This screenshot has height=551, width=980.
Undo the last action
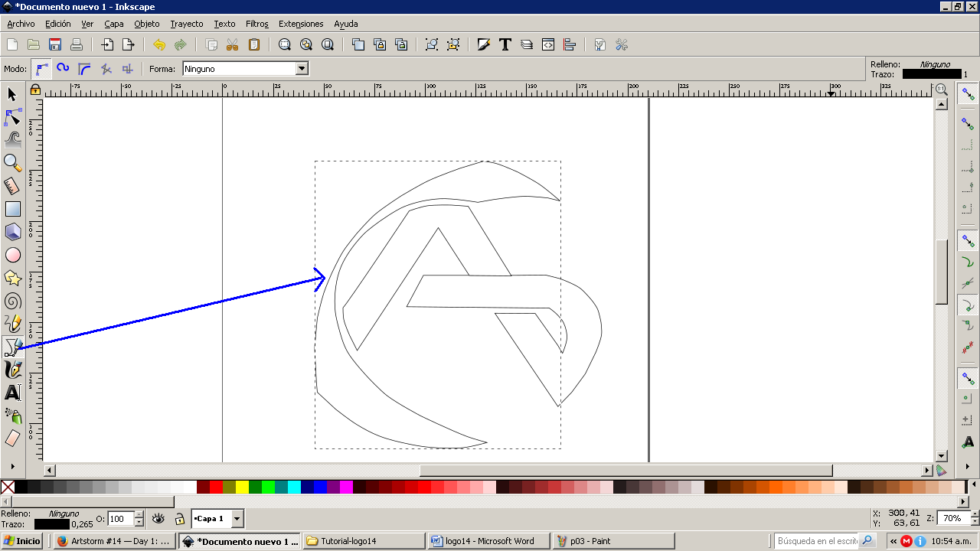coord(159,44)
